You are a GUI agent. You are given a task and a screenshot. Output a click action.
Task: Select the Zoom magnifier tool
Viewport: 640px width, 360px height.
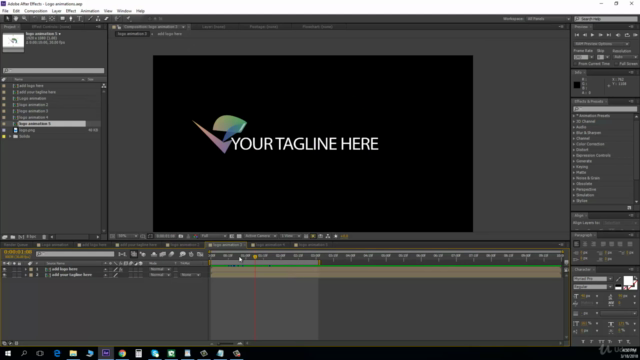click(24, 18)
